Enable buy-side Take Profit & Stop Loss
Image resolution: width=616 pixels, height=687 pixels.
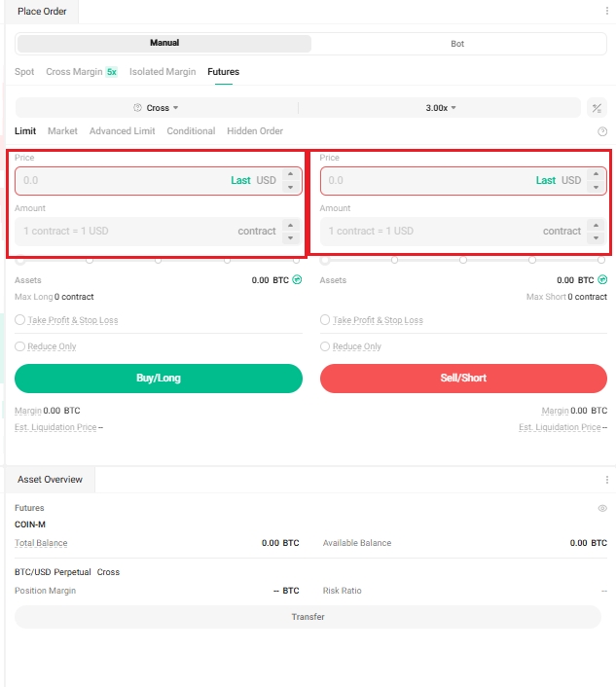tap(19, 320)
